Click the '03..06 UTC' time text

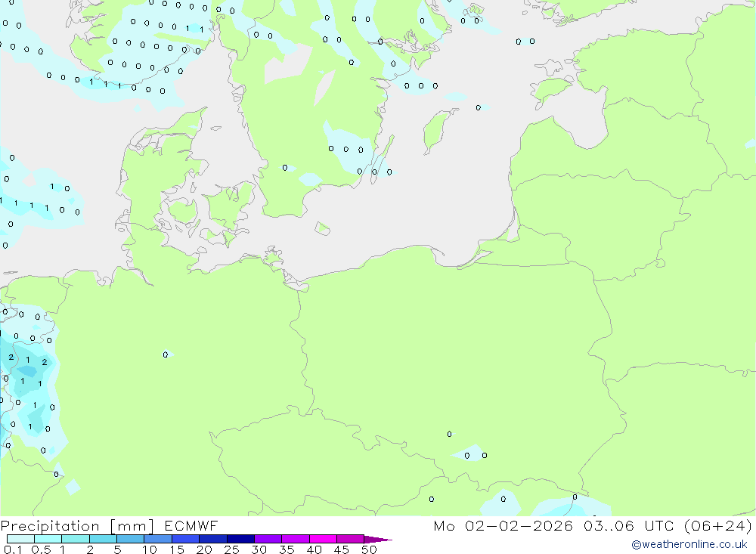tap(629, 525)
